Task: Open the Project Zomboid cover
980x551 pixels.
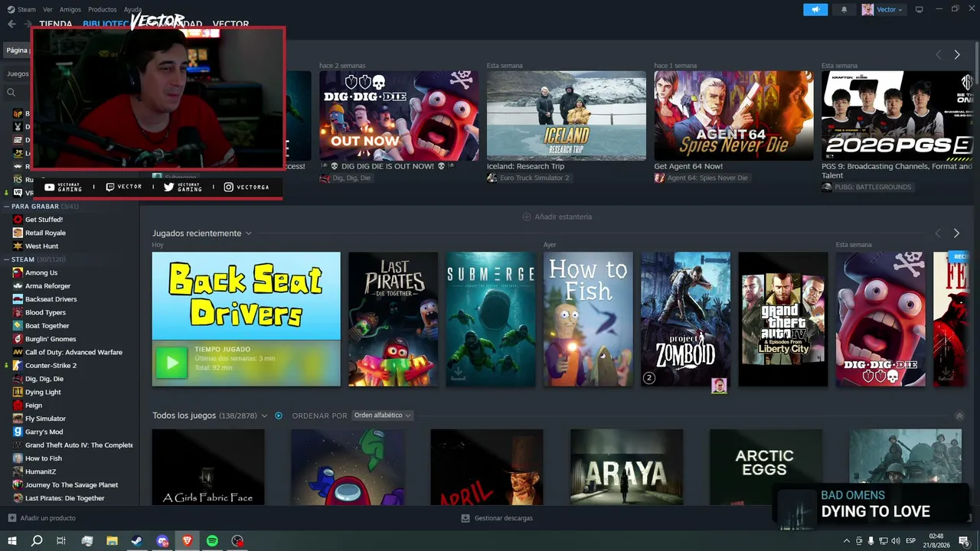Action: tap(685, 319)
